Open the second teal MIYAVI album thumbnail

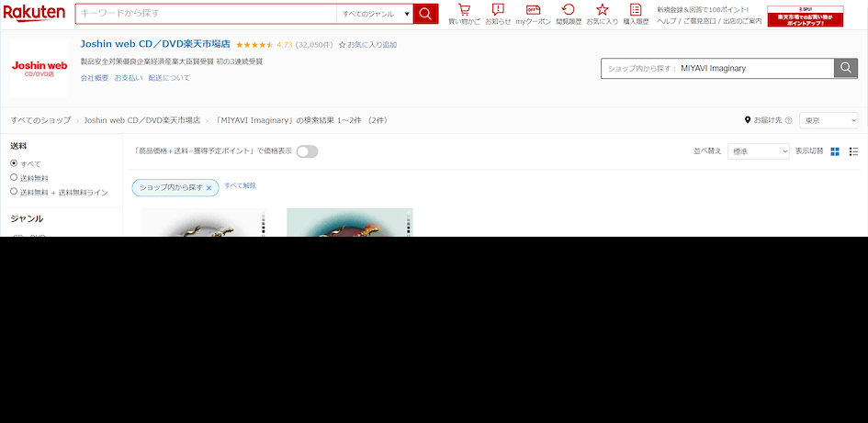coord(350,222)
